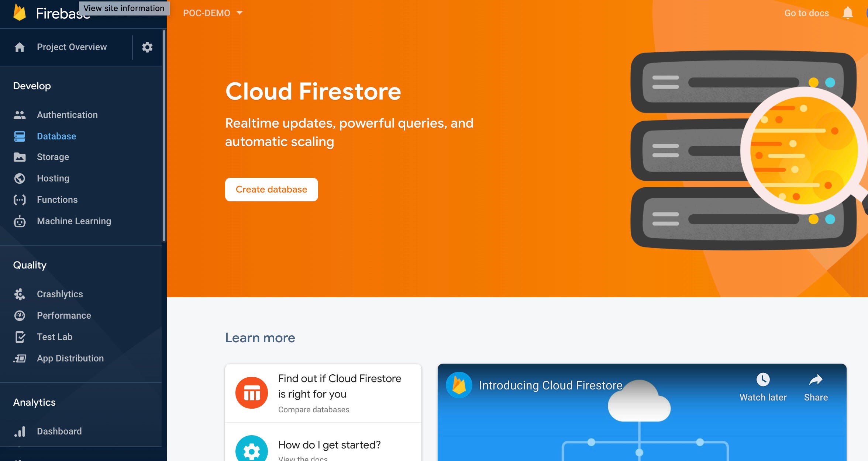The width and height of the screenshot is (868, 461).
Task: Click the Authentication people icon
Action: (20, 115)
